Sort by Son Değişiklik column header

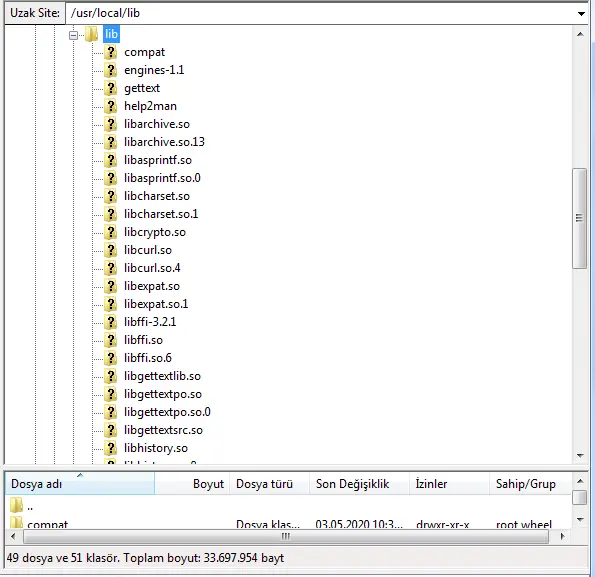[x=359, y=484]
